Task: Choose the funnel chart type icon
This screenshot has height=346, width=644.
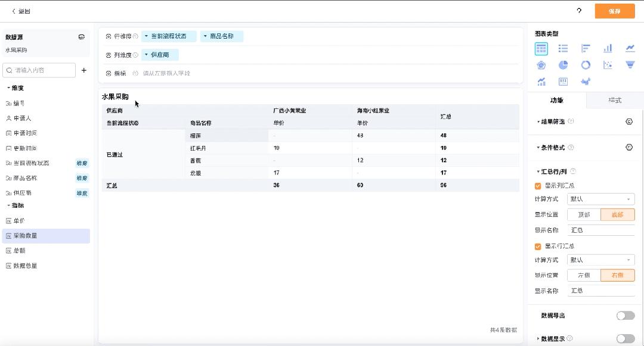Action: pos(630,65)
